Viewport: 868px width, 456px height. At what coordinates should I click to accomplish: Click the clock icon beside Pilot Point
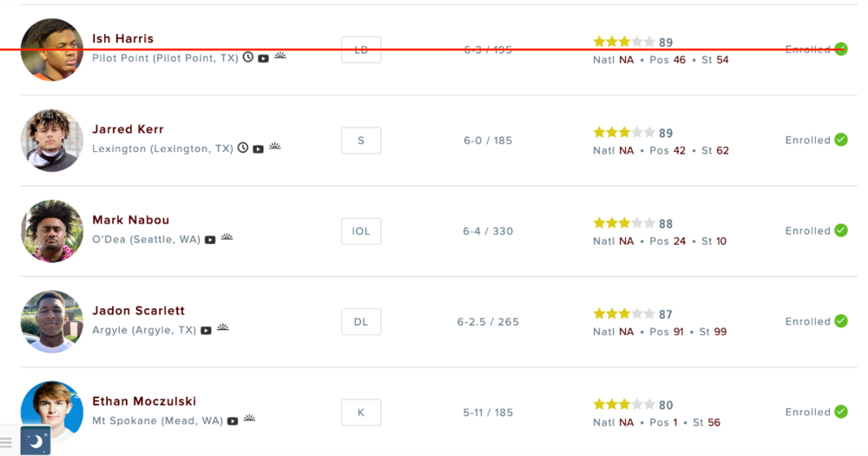(x=248, y=57)
